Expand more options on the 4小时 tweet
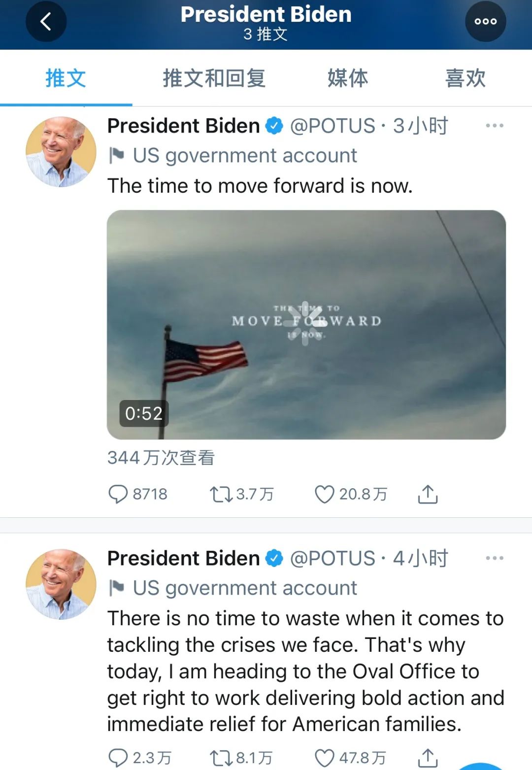This screenshot has width=532, height=770. point(494,558)
